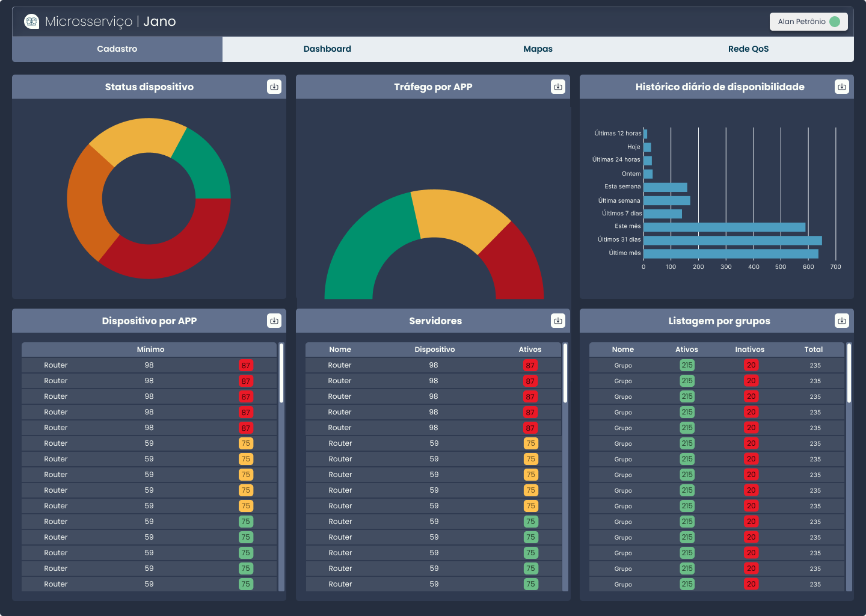The width and height of the screenshot is (866, 616).
Task: Click the Dispositivo por APP panel title
Action: pos(149,321)
